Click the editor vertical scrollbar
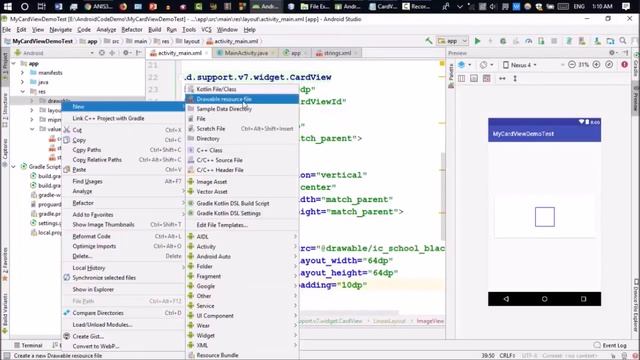The image size is (640, 360). click(x=442, y=196)
